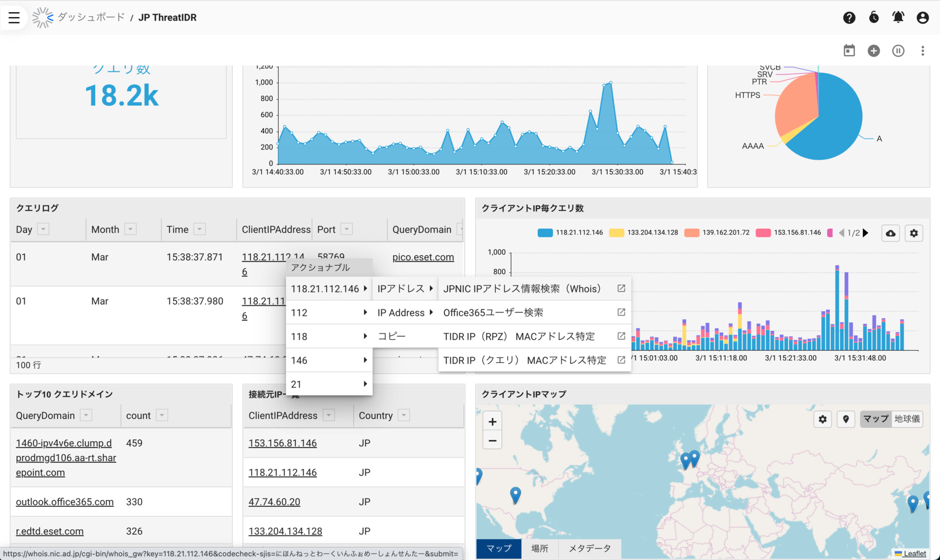Open the hamburger navigation menu
This screenshot has height=560, width=940.
pos(14,17)
